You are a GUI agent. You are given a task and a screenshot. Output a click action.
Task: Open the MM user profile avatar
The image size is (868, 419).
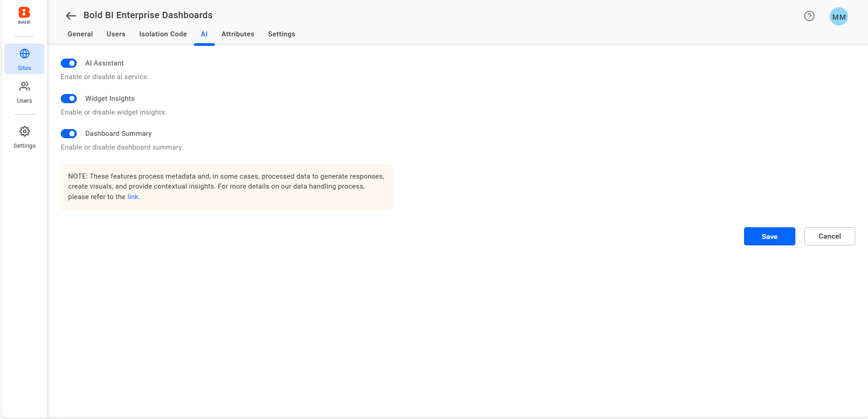[x=838, y=17]
